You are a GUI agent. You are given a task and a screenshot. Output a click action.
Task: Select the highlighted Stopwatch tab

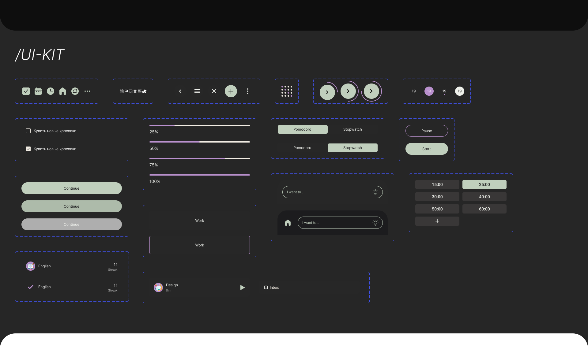point(352,148)
